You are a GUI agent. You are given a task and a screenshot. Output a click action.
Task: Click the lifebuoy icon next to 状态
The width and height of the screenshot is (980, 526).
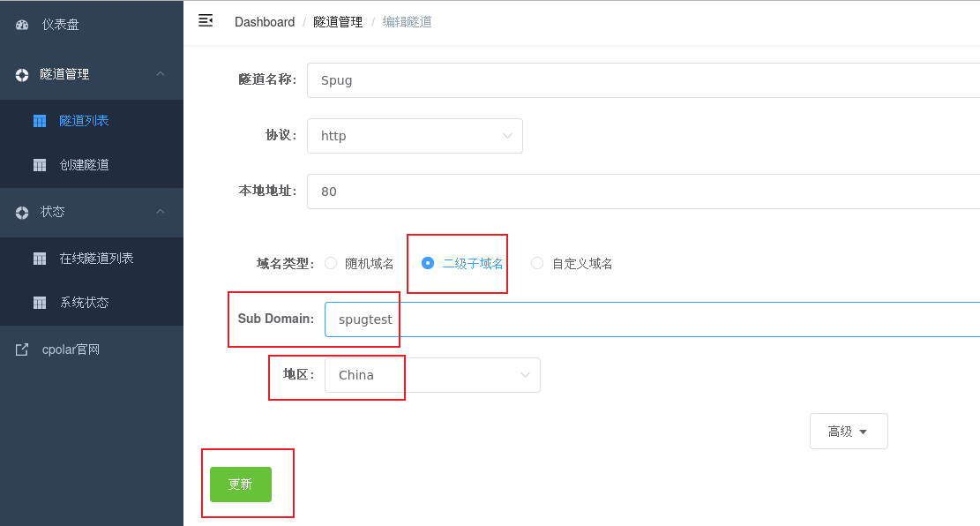pos(22,213)
